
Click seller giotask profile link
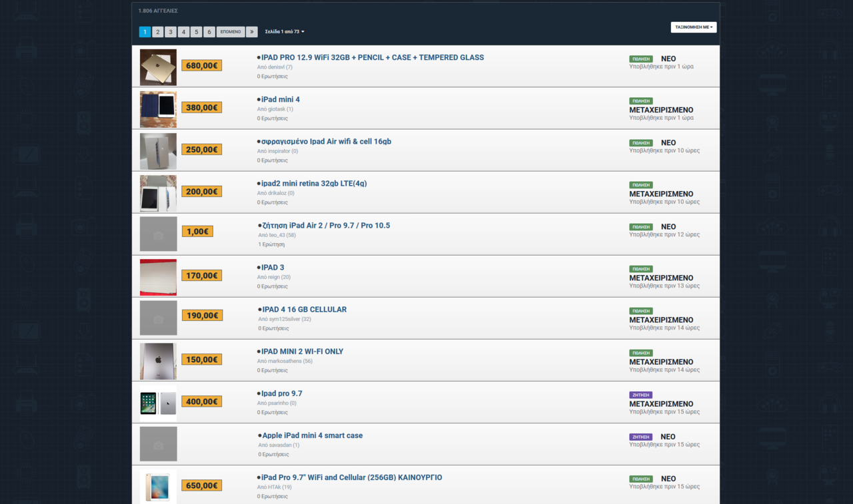(x=275, y=109)
